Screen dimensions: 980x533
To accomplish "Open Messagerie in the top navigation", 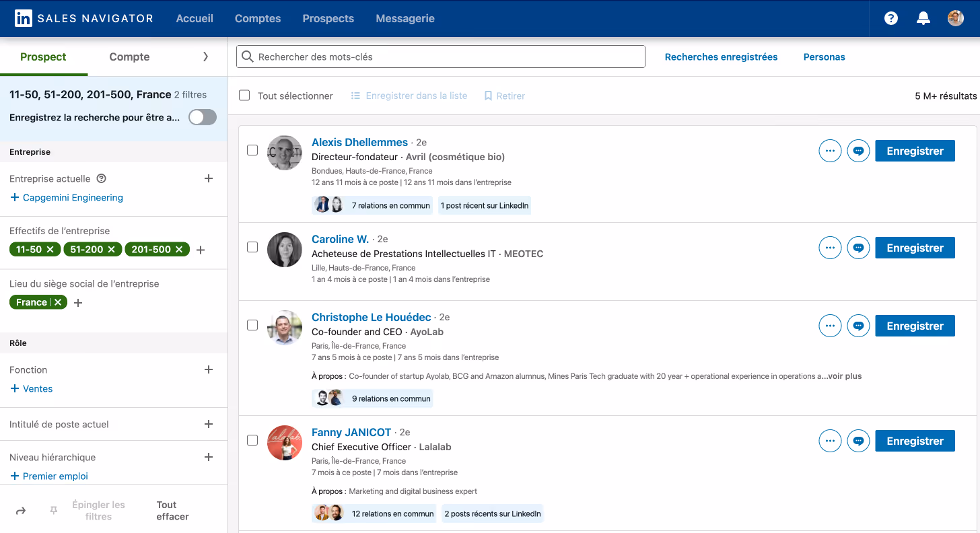I will click(x=405, y=19).
